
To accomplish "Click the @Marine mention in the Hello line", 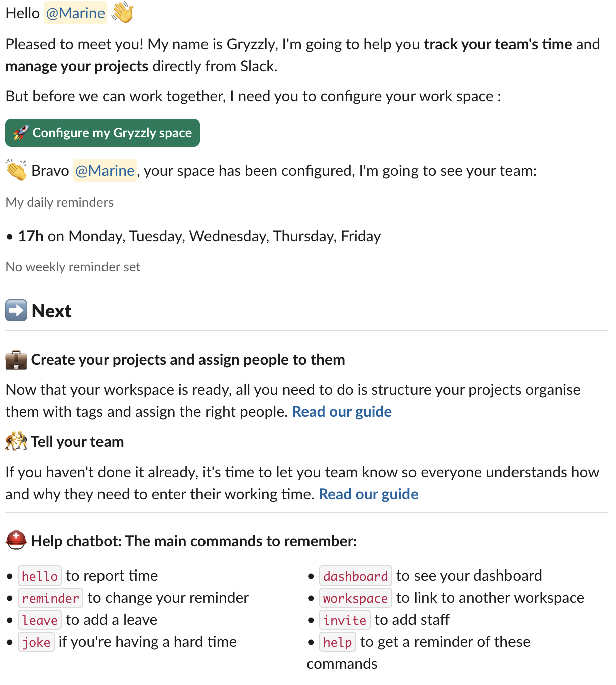I will click(x=75, y=13).
